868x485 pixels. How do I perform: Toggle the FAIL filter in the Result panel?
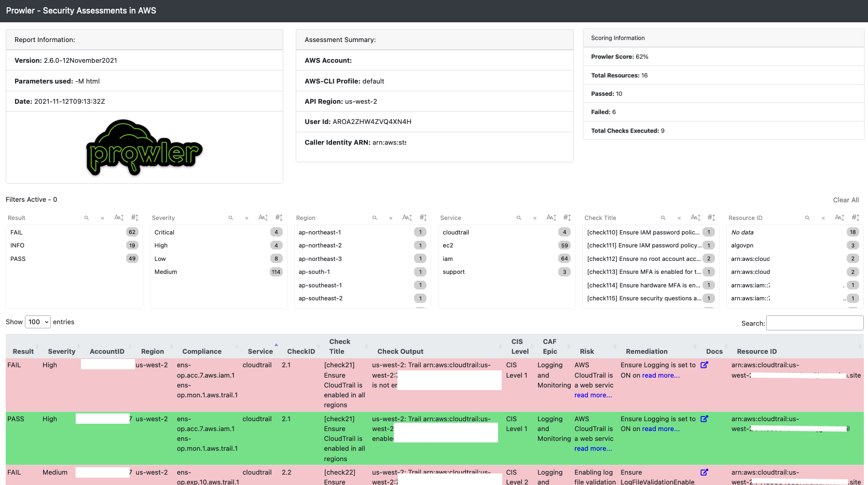point(16,232)
